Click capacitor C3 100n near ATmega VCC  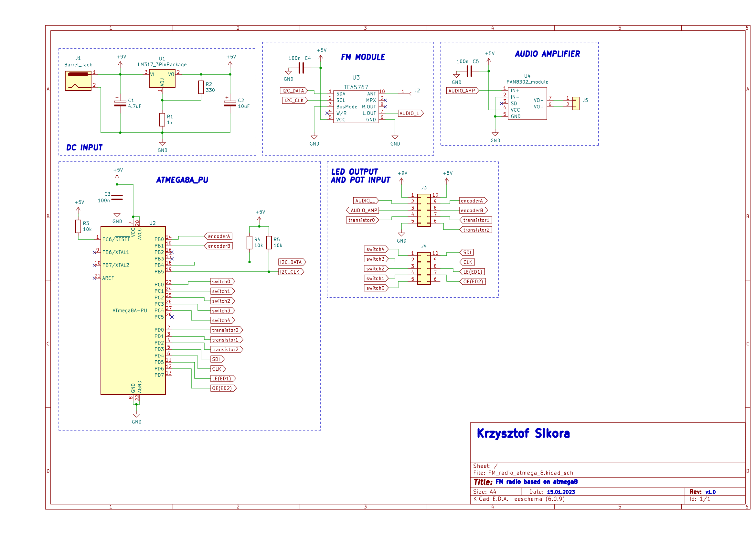click(x=117, y=197)
